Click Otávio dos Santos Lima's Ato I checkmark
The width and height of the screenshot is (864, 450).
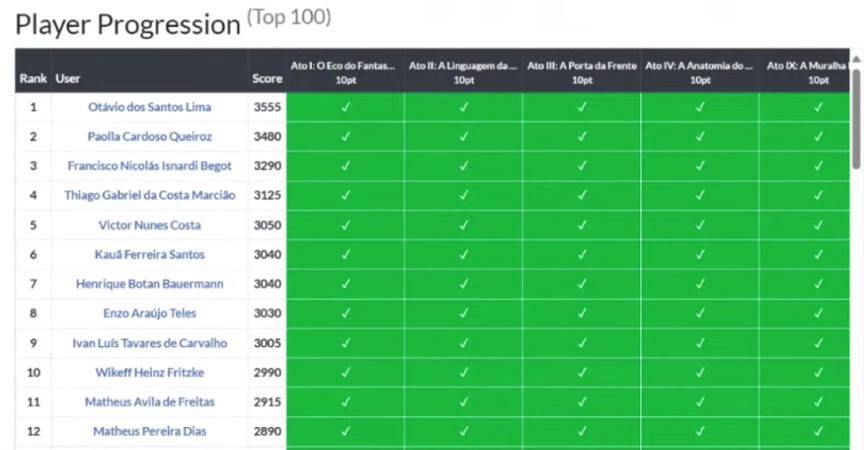point(345,107)
